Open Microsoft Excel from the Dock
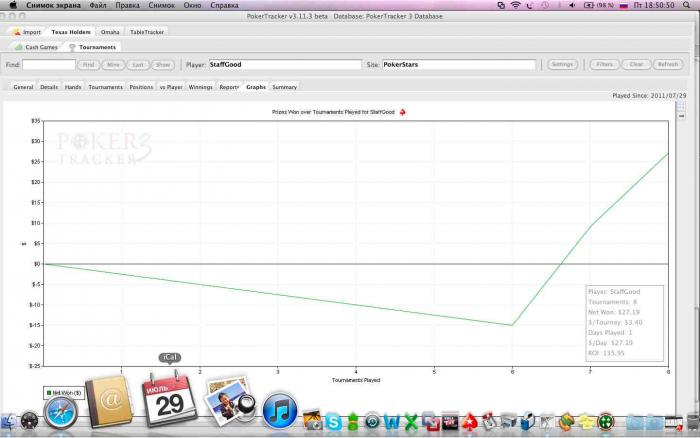Viewport: 700px width, 438px height. pos(411,422)
